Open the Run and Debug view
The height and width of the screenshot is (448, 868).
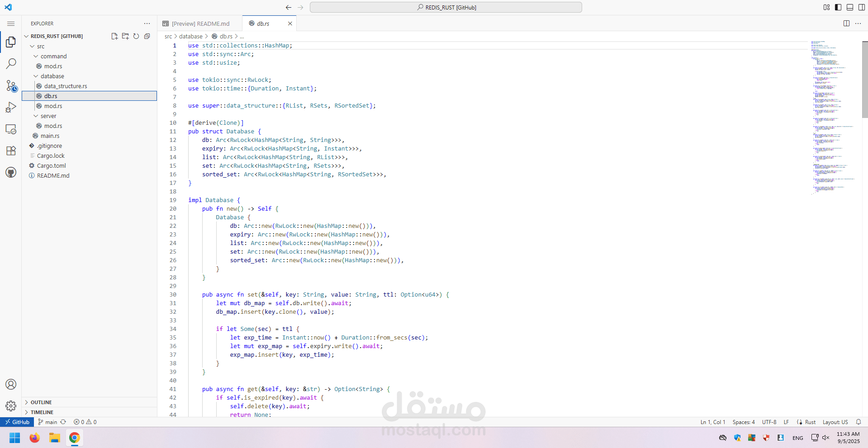tap(11, 107)
